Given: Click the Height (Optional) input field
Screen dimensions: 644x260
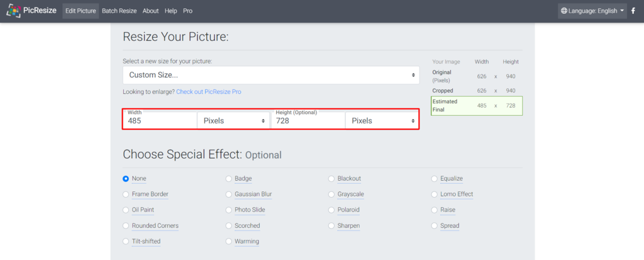Looking at the screenshot, I should 308,120.
